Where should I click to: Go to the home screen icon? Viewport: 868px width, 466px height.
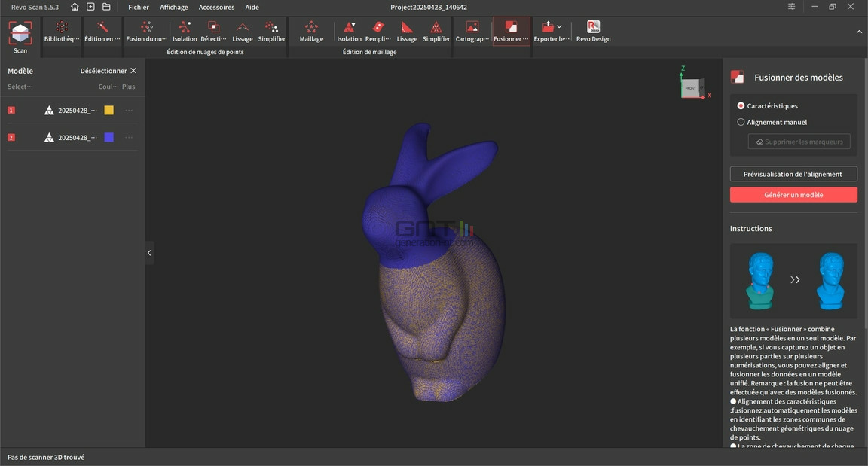[75, 7]
